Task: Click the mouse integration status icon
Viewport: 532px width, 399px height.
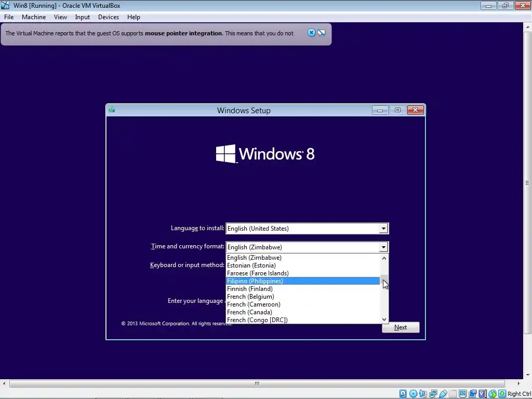Action: pyautogui.click(x=493, y=394)
